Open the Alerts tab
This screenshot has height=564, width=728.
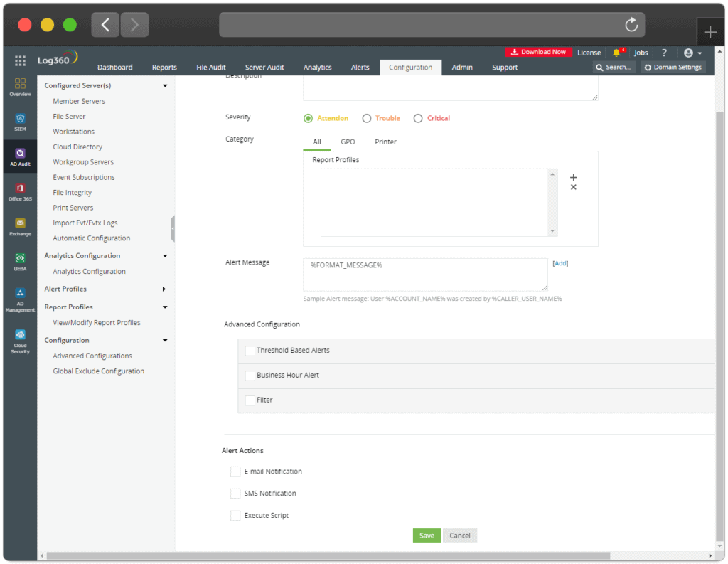point(360,68)
